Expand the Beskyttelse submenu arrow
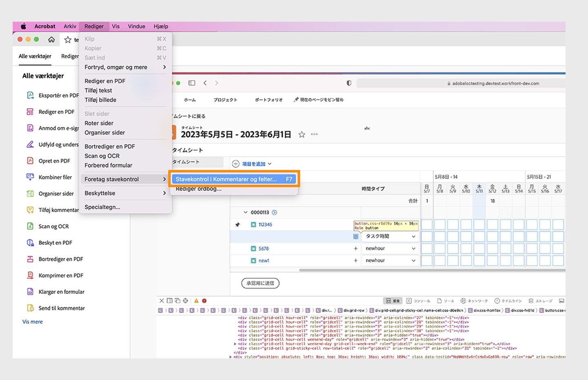The width and height of the screenshot is (588, 380). (x=164, y=193)
